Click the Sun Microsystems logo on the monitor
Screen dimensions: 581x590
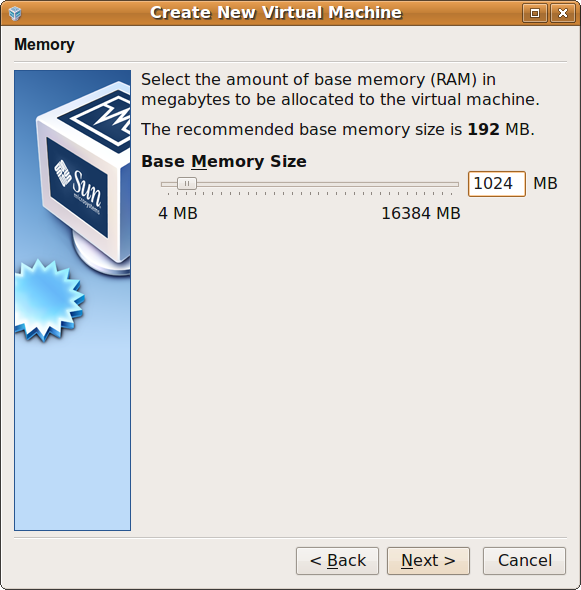(78, 187)
